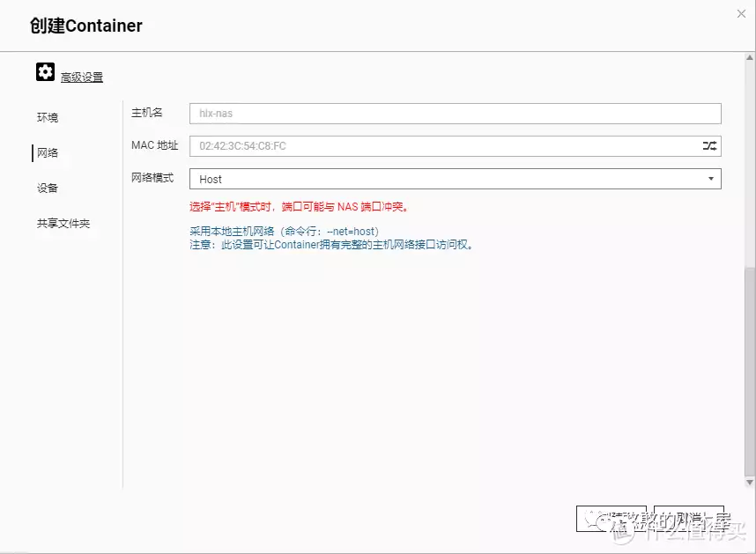Select the currently highlighted 网络 tab
Screen dimensions: 756x554
coord(48,152)
